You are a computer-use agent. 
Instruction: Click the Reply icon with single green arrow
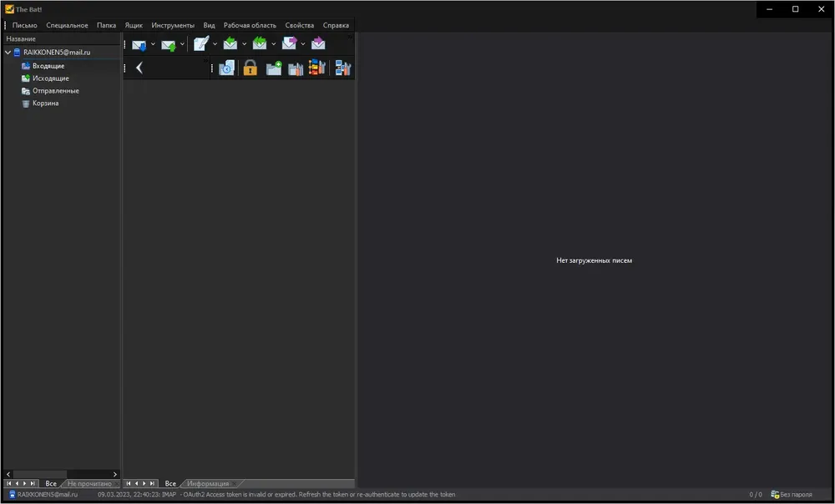pos(230,43)
